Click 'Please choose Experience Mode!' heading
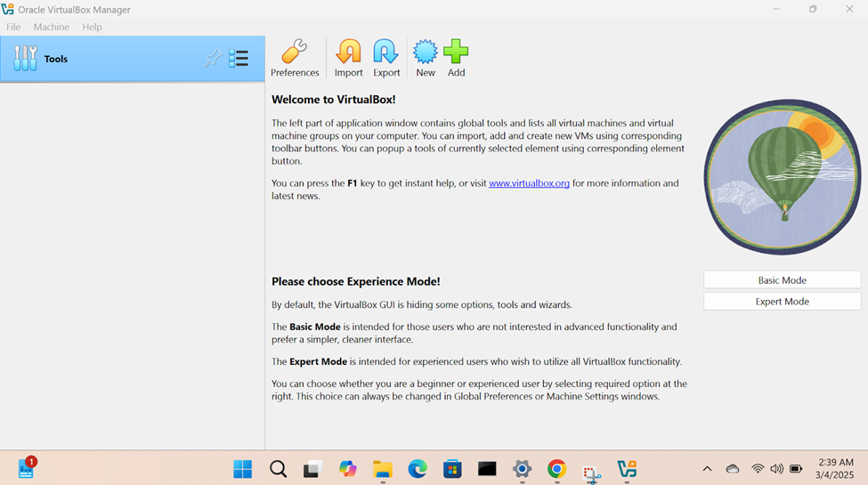 point(355,281)
